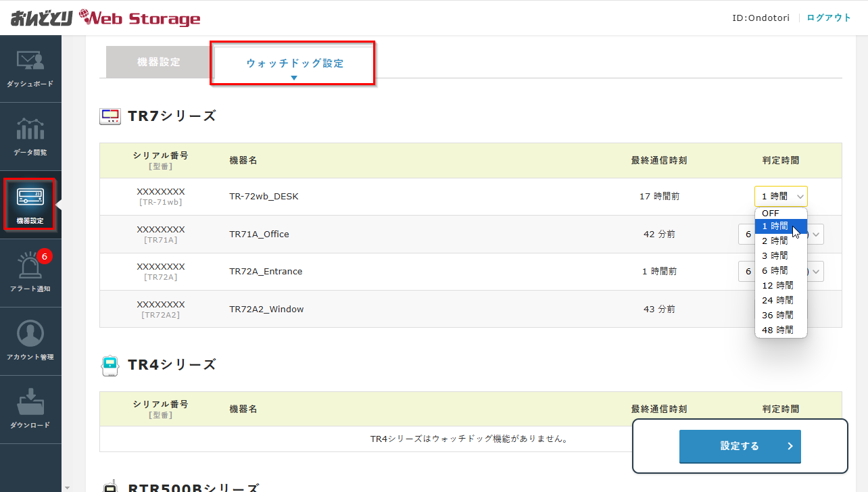The width and height of the screenshot is (868, 492).
Task: Click device name TR-72wb_DESK
Action: click(x=264, y=197)
